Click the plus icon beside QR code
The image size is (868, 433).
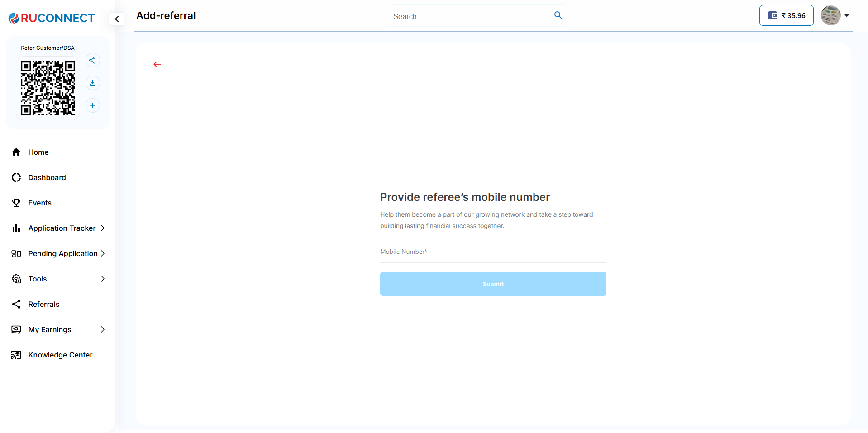[92, 105]
